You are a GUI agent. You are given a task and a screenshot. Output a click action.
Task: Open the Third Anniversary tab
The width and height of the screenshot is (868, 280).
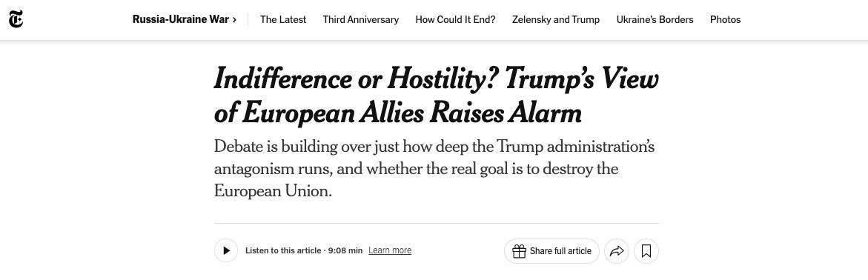click(360, 19)
